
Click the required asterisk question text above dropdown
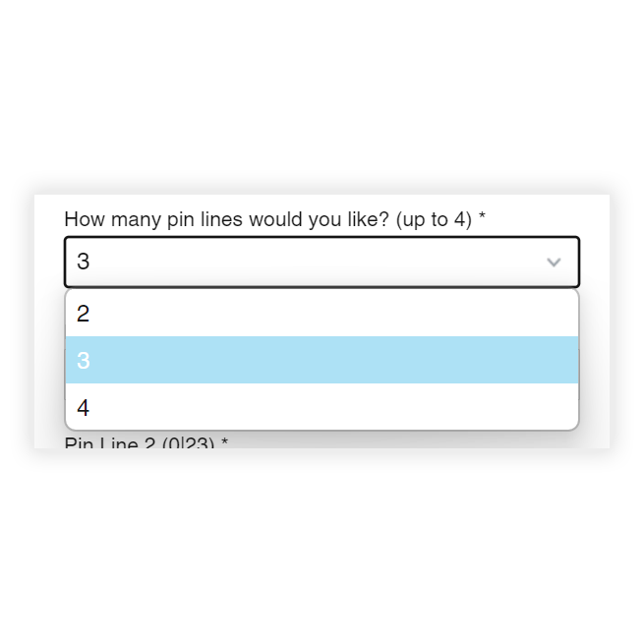[274, 219]
